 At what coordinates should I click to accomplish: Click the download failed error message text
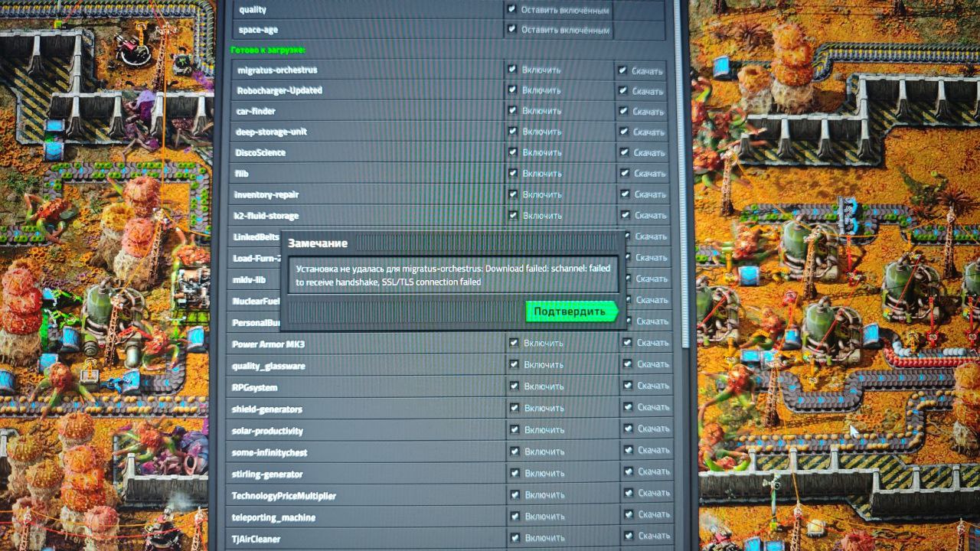click(x=452, y=275)
